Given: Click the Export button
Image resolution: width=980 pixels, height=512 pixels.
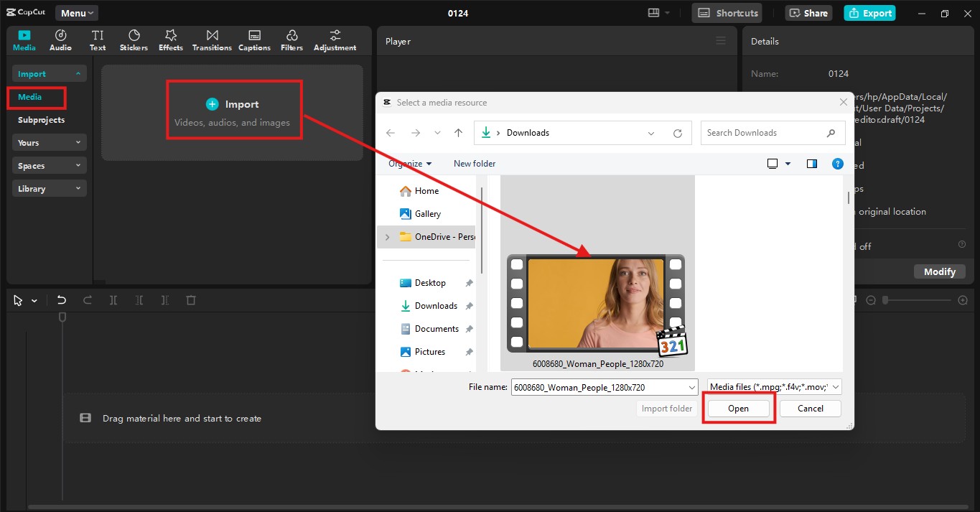Looking at the screenshot, I should pos(869,13).
